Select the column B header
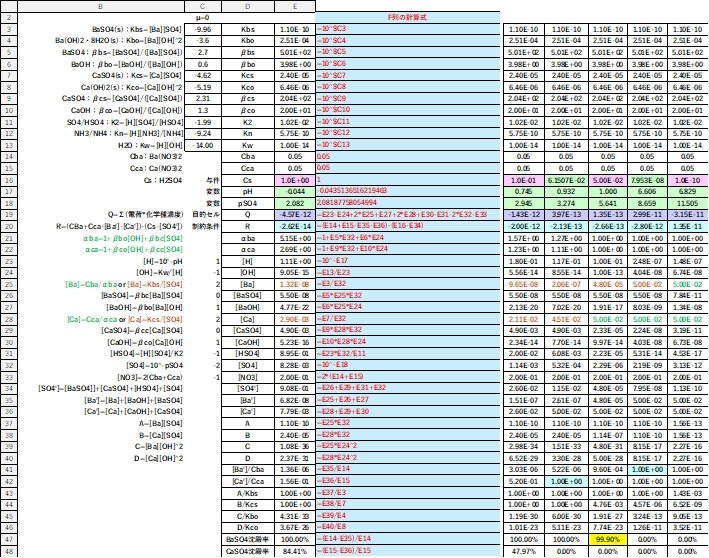The image size is (709, 558). [x=101, y=6]
